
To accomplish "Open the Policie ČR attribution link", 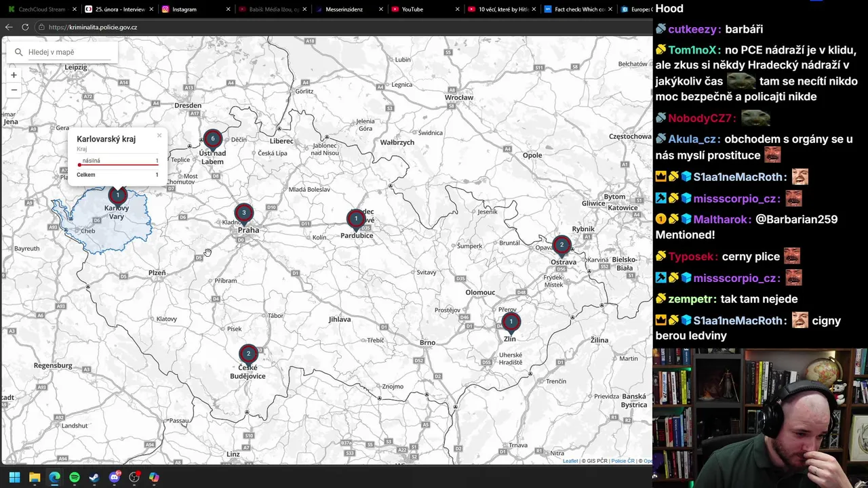I will tap(623, 461).
